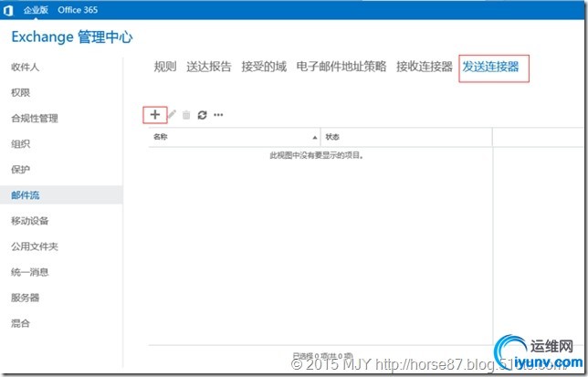This screenshot has width=588, height=377.
Task: Open the 接受的域 tab
Action: 264,67
